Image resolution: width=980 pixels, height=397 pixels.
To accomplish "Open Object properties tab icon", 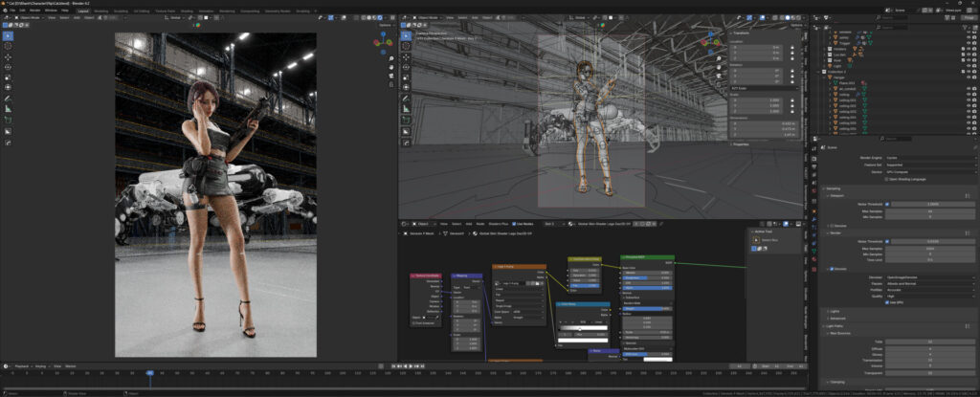I will (x=814, y=210).
